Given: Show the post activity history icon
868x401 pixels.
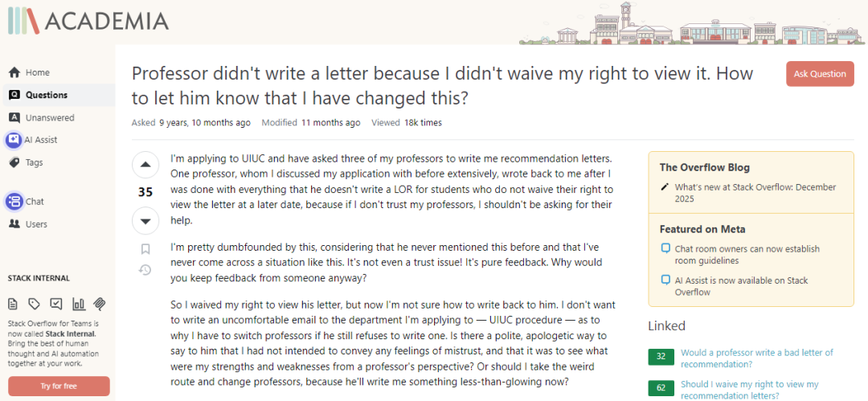Looking at the screenshot, I should (145, 270).
